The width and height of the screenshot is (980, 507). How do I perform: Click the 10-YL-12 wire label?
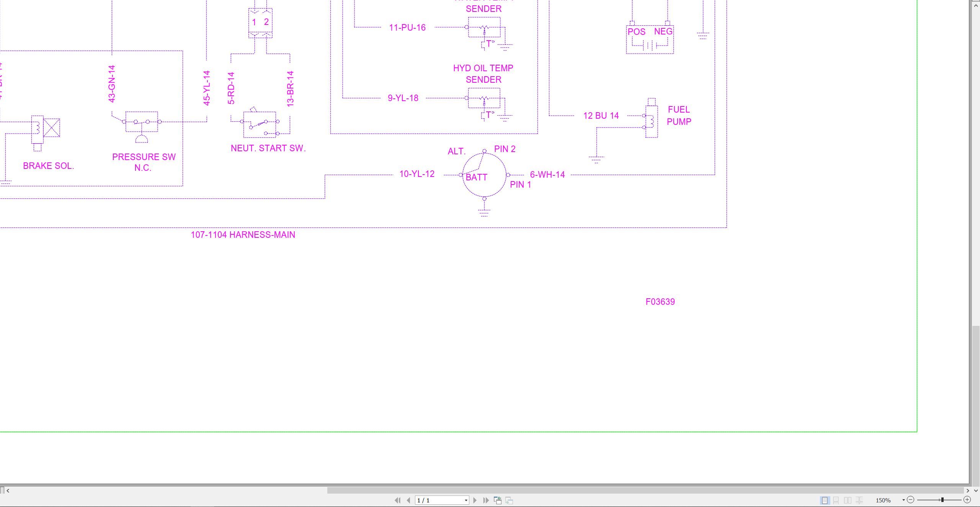click(417, 174)
